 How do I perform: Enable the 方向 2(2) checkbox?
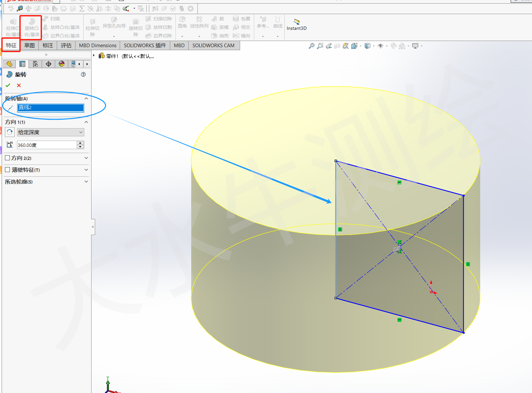pyautogui.click(x=7, y=158)
